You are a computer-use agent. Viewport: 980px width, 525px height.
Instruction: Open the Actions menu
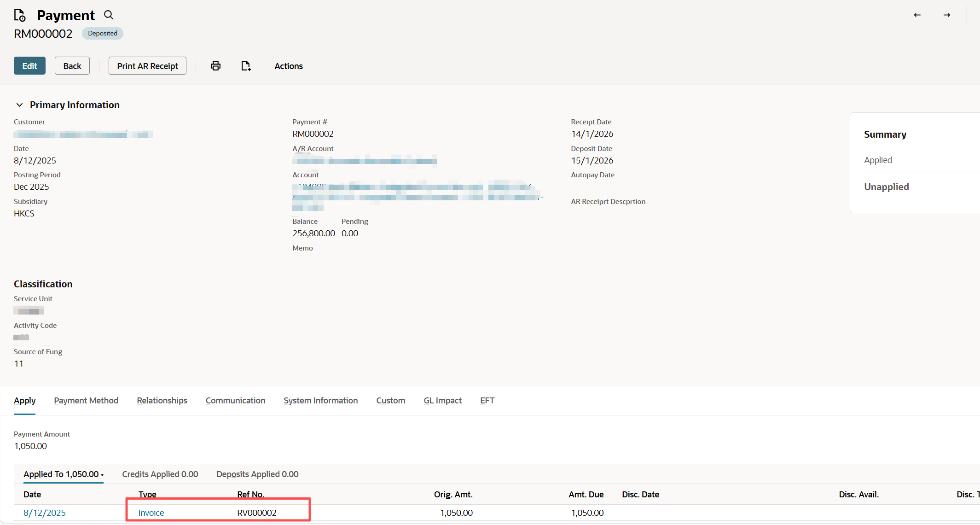[x=289, y=66]
